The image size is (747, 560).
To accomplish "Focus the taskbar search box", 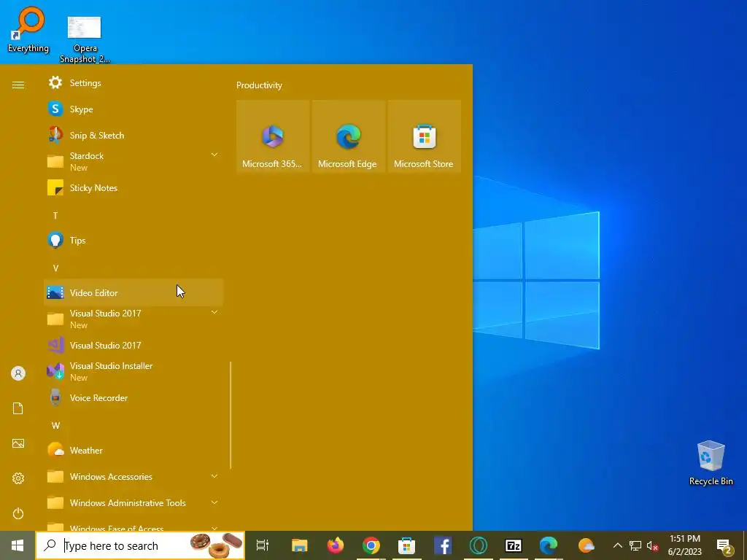I will (x=140, y=545).
